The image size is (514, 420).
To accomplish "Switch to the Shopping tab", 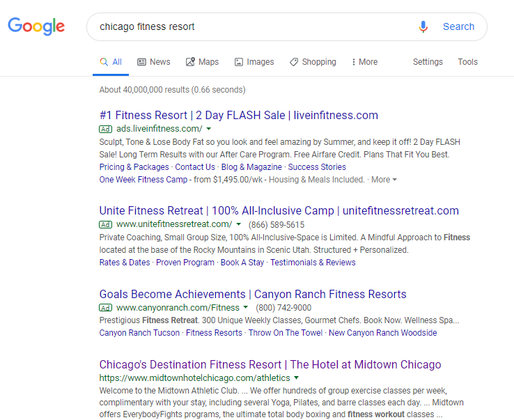I will (x=313, y=61).
